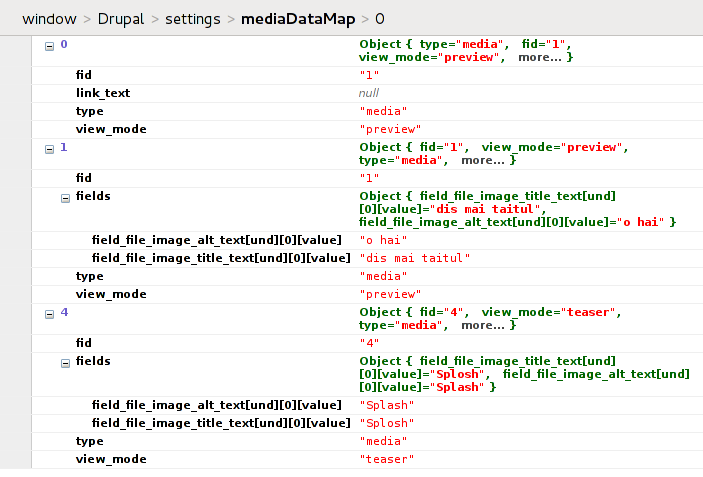
Task: Open Object summary containing "dis mai taitul"
Action: [x=517, y=209]
